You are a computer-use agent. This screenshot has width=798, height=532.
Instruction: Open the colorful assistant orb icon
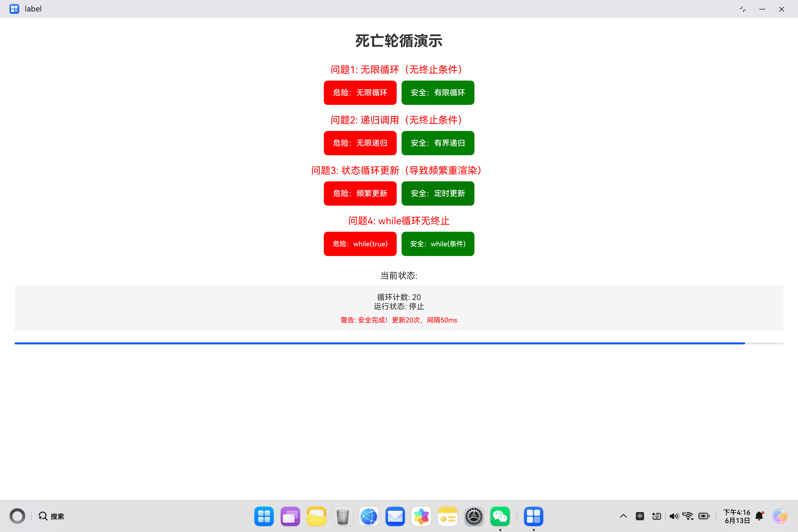(780, 516)
